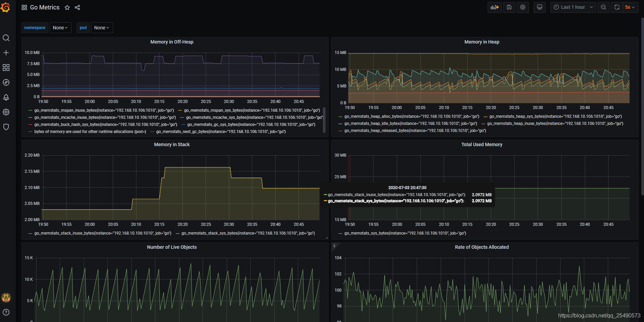Click the namespace variable label
Screen dimensions: 644x322
coord(35,28)
